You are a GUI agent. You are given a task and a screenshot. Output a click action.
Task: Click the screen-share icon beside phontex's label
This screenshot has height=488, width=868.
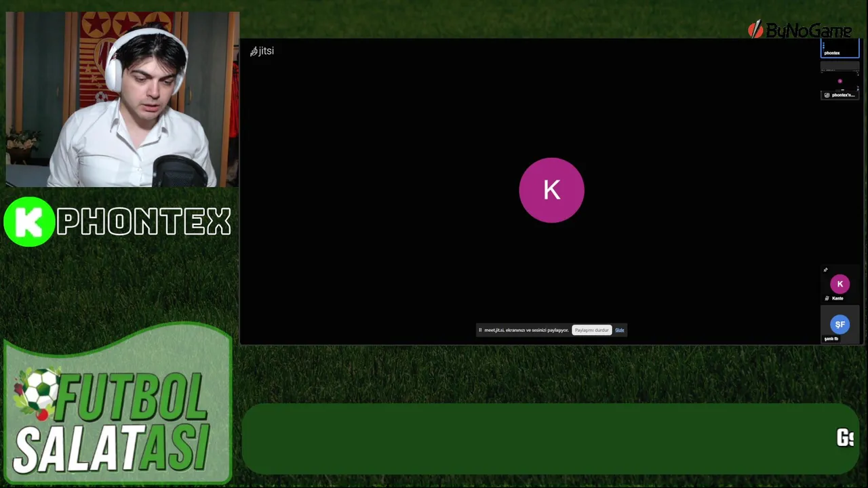tap(827, 95)
